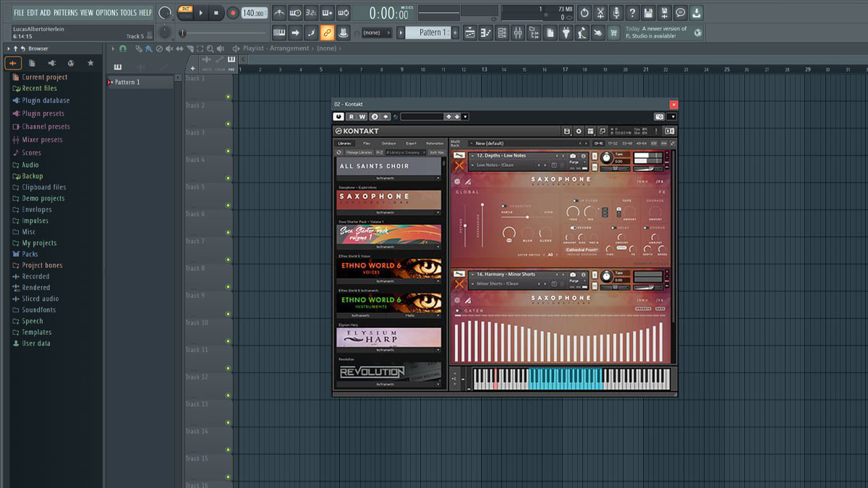Open Kontakt's gear options icon

[579, 131]
